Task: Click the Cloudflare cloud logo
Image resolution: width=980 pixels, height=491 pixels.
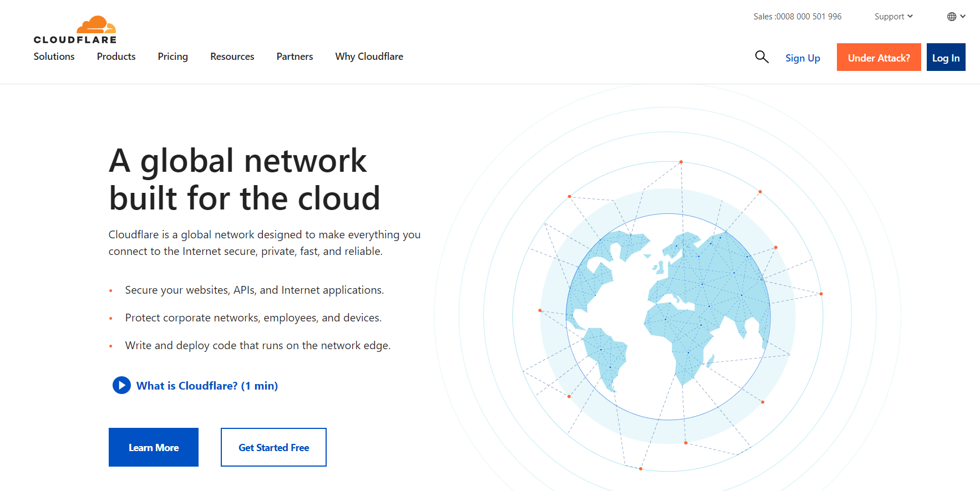Action: coord(96,25)
